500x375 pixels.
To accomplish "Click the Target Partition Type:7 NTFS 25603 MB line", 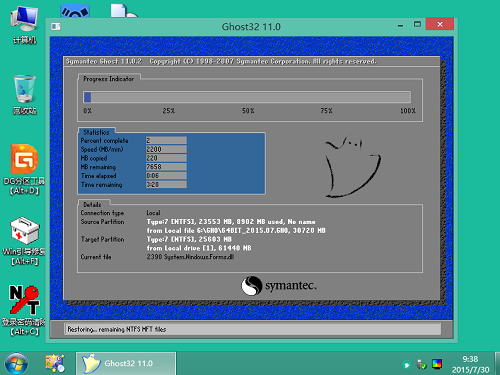I will point(189,239).
